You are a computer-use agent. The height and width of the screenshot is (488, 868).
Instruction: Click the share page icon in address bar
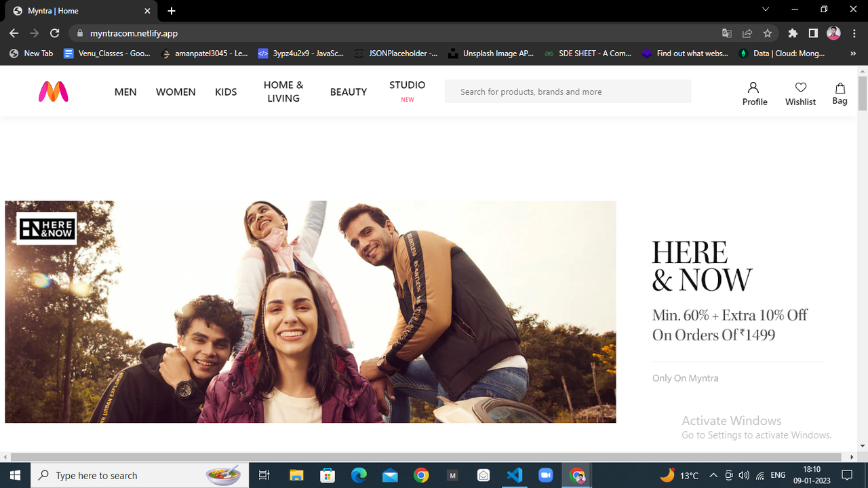(747, 33)
